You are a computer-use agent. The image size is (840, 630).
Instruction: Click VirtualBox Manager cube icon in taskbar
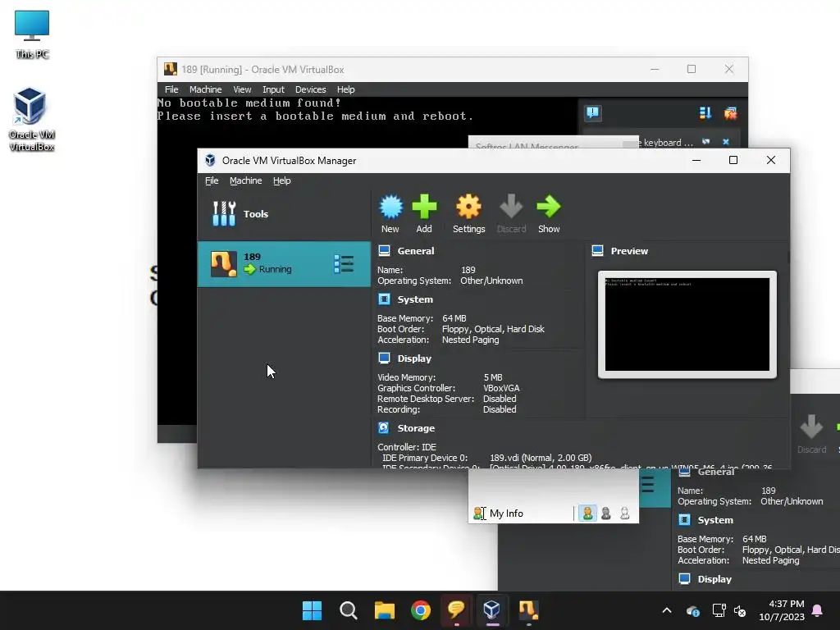click(x=492, y=609)
